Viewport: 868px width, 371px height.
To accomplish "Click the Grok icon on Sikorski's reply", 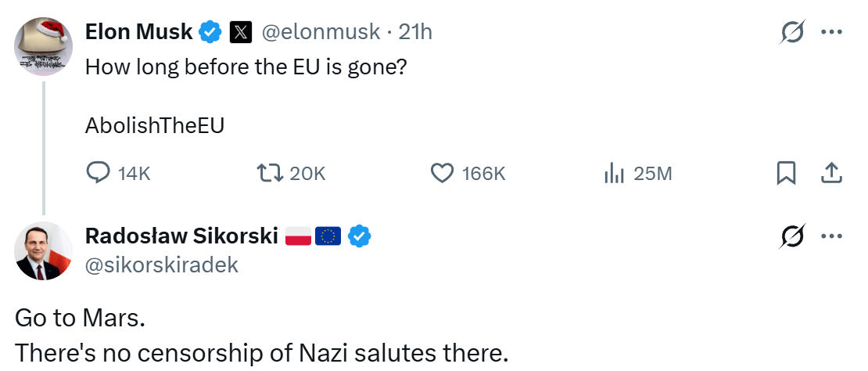I will [x=793, y=235].
